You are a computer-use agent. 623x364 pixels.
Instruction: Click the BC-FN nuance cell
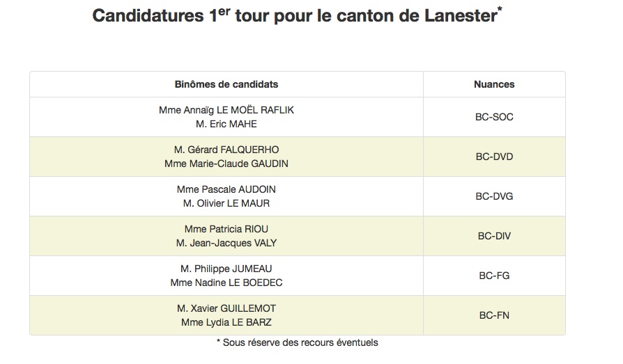(x=494, y=315)
